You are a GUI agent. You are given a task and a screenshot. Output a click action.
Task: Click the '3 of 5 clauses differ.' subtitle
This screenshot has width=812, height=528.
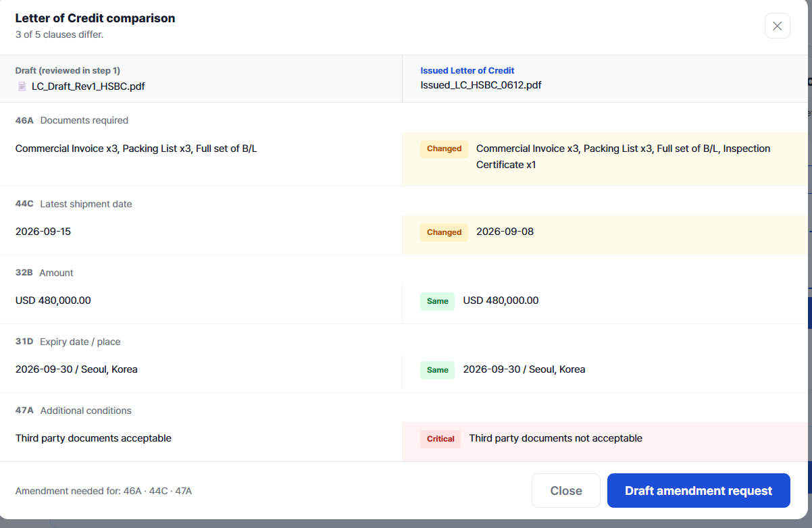[x=59, y=34]
